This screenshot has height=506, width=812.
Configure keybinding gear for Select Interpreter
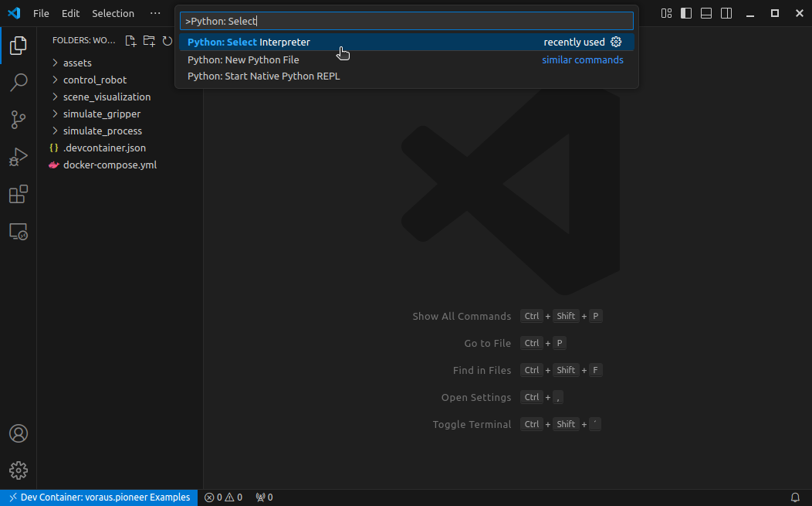click(x=616, y=42)
